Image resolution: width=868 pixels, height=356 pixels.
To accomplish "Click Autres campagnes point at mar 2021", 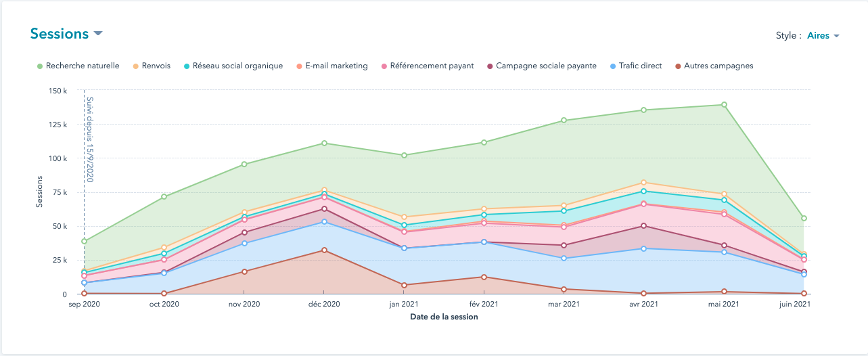I will click(564, 289).
